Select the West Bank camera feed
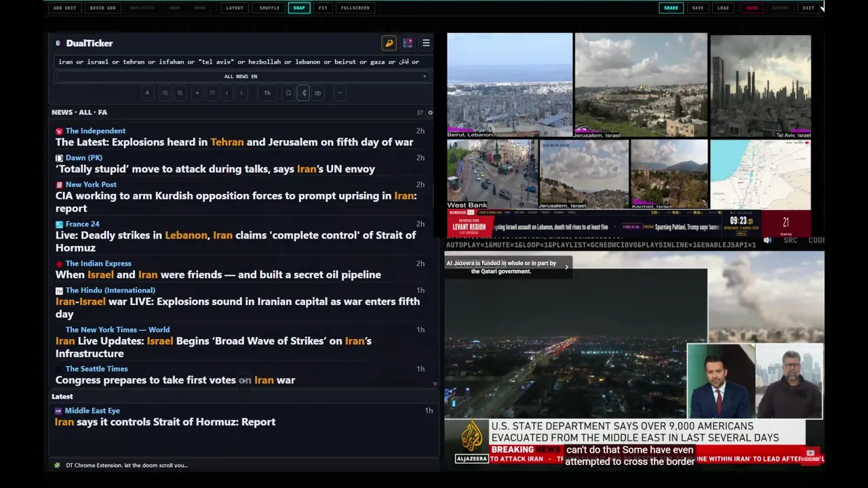The width and height of the screenshot is (868, 488). (492, 174)
